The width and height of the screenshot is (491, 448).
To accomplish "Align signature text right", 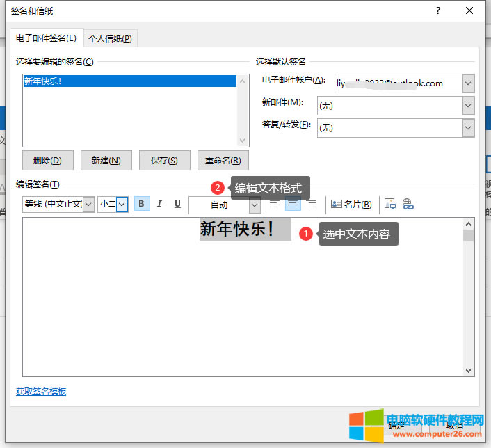I will [x=311, y=204].
